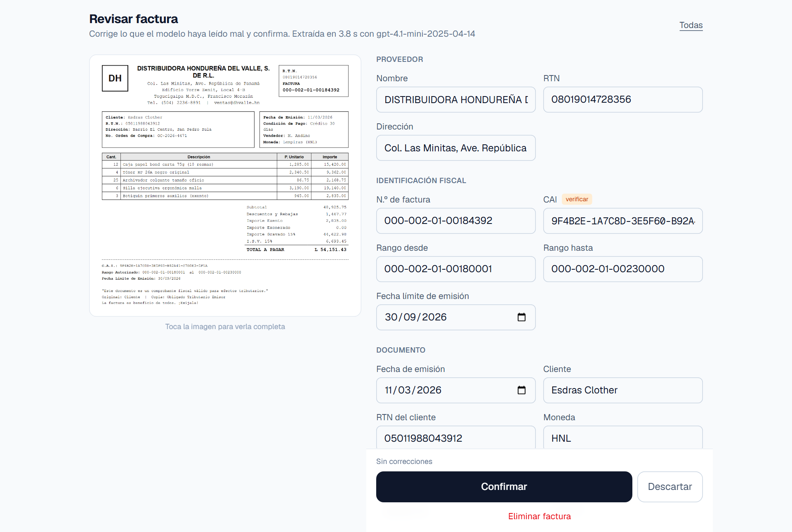
Task: Click the DH logo in the invoice
Action: pos(115,78)
